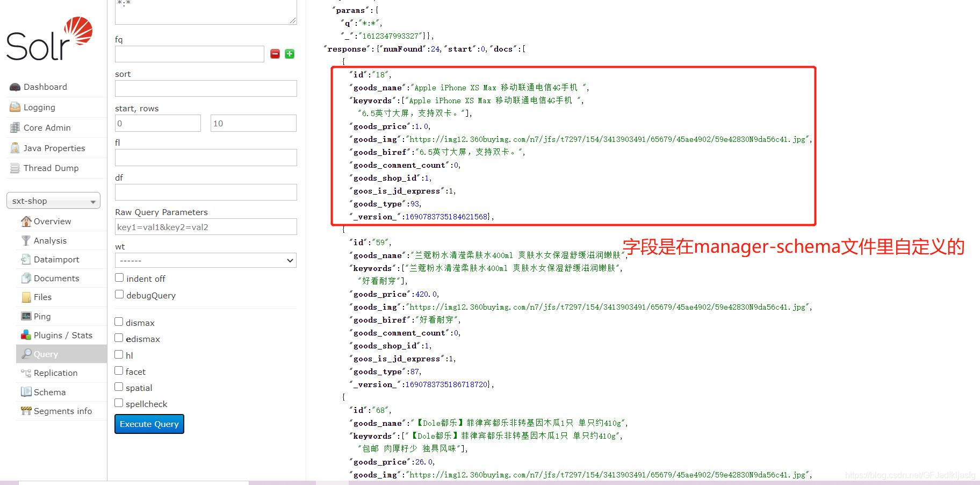Click the Dashboard gauge icon
This screenshot has height=485, width=980.
pyautogui.click(x=15, y=87)
